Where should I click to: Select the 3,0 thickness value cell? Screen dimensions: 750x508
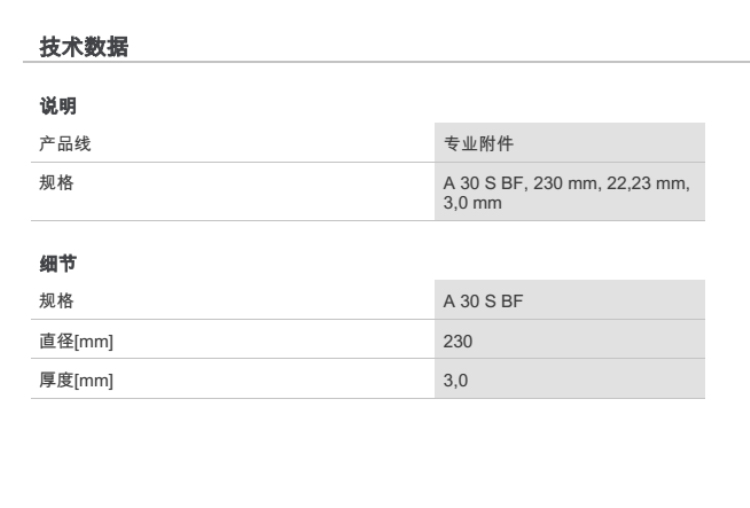pos(455,380)
